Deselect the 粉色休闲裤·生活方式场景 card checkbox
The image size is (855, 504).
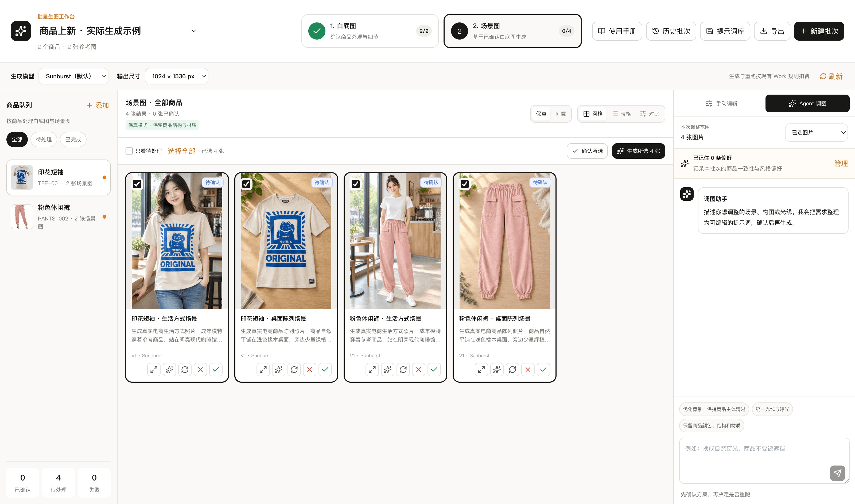(356, 184)
